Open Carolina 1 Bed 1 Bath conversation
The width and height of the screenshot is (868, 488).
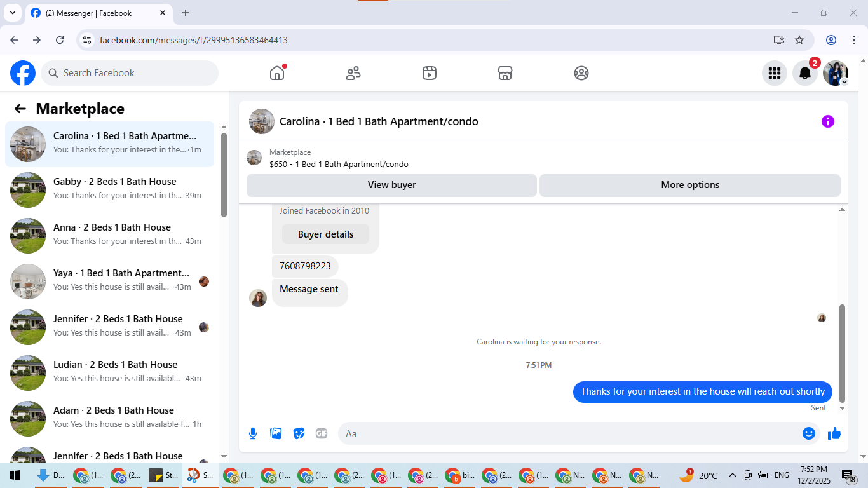coord(109,144)
